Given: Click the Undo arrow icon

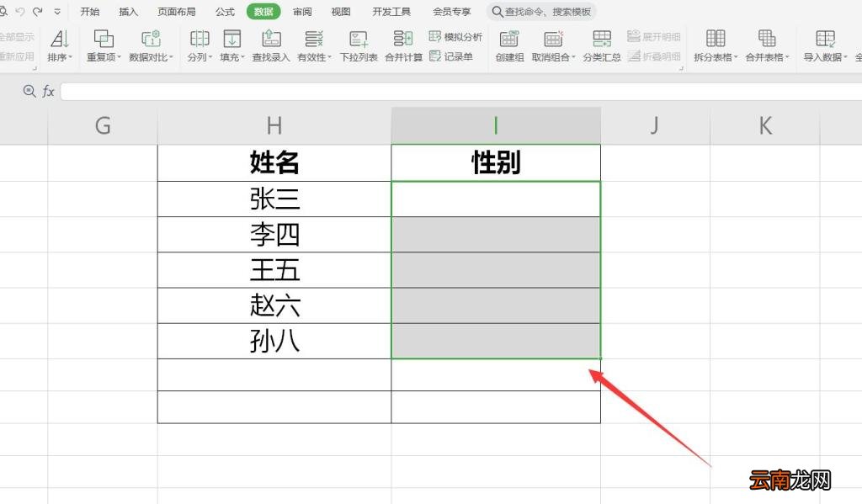Looking at the screenshot, I should tap(20, 12).
